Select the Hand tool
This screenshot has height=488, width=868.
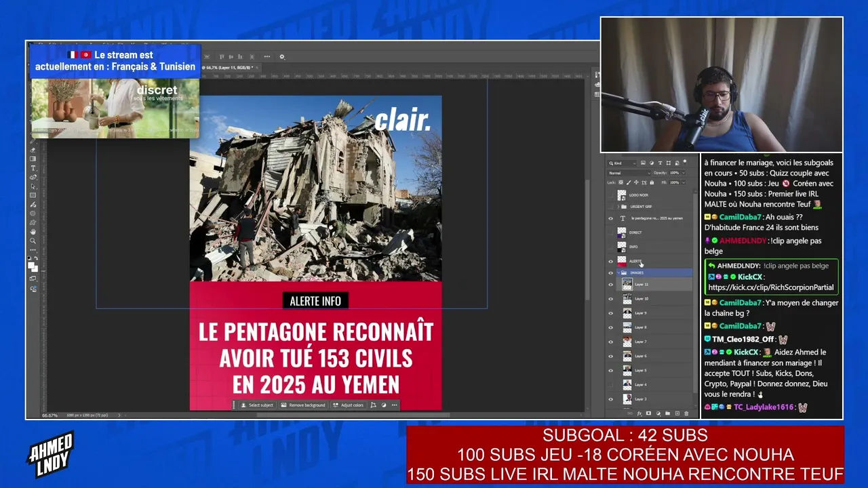pyautogui.click(x=33, y=232)
